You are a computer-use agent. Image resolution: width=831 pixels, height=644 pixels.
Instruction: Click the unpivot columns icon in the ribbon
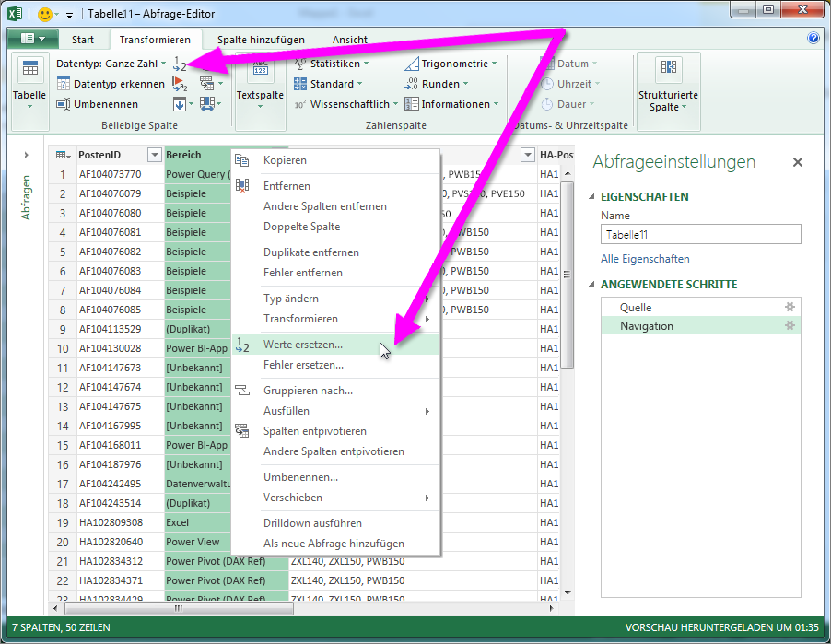[x=207, y=84]
